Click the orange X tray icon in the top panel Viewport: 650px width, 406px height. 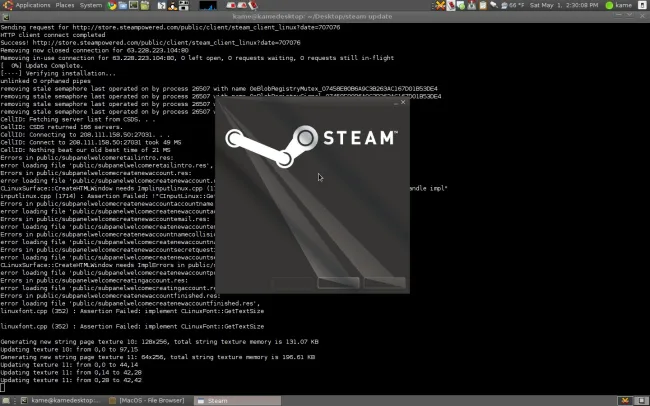pyautogui.click(x=440, y=5)
